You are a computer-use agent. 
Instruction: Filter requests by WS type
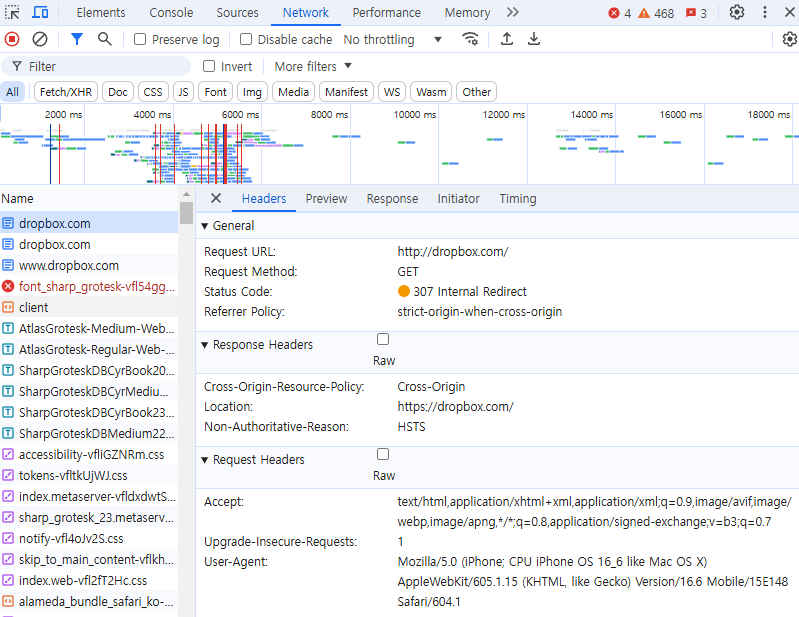(392, 92)
